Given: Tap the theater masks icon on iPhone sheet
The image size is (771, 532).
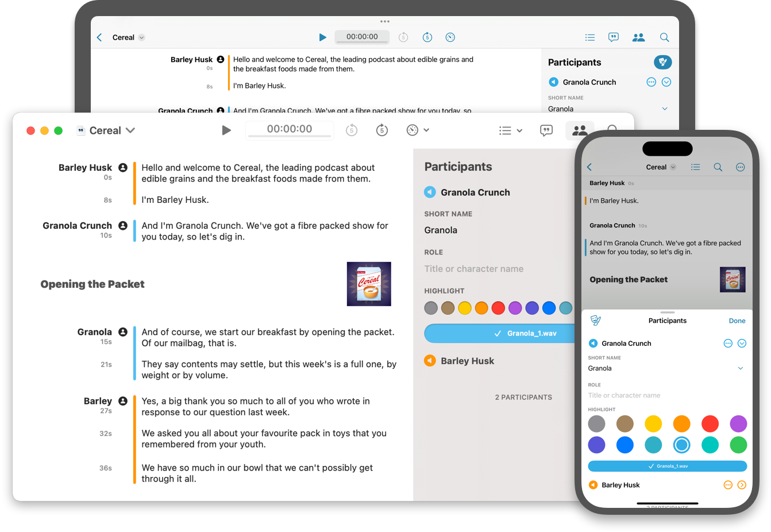Looking at the screenshot, I should (596, 321).
